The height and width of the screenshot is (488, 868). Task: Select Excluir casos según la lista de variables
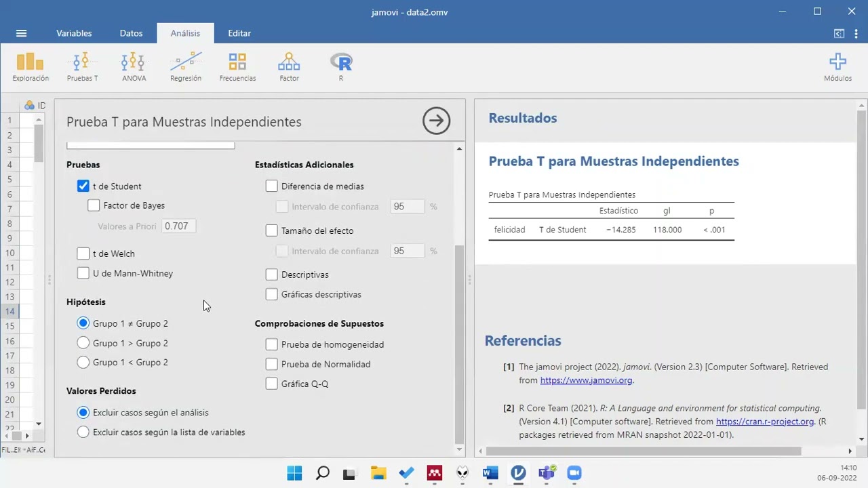pyautogui.click(x=83, y=432)
